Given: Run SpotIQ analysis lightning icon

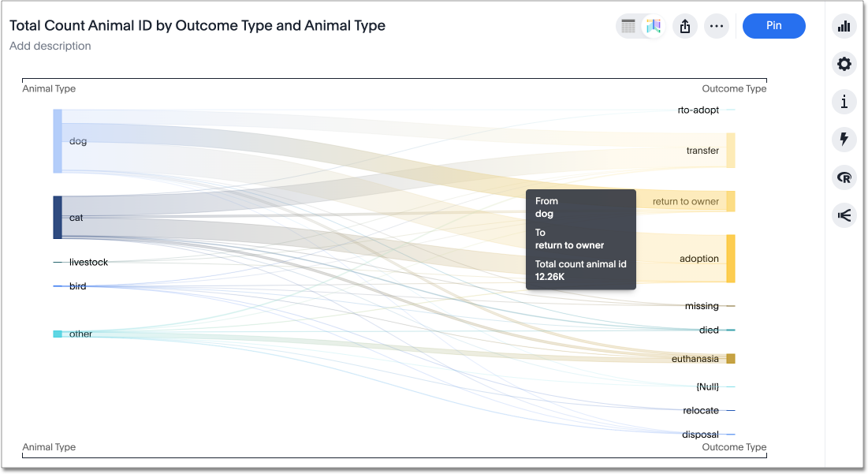Looking at the screenshot, I should 844,140.
